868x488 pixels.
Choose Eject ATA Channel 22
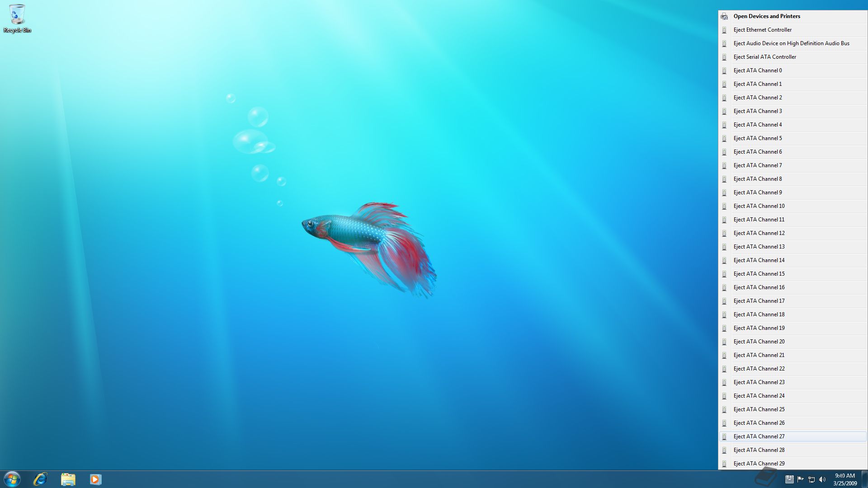point(793,369)
